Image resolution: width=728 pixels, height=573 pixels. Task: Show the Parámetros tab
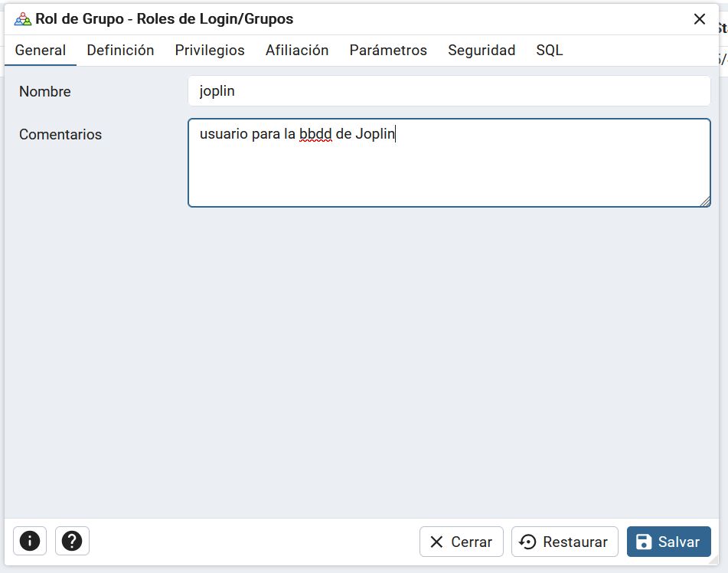[388, 51]
